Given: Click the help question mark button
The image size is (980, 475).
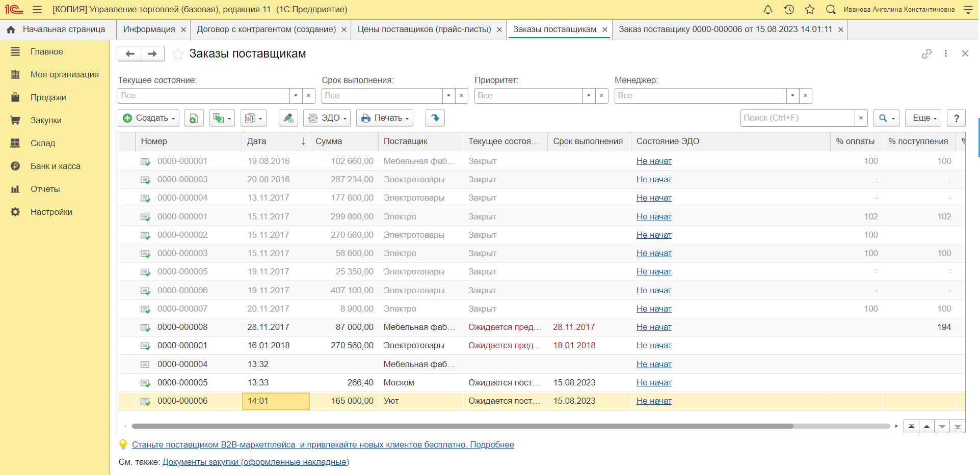Looking at the screenshot, I should (957, 118).
